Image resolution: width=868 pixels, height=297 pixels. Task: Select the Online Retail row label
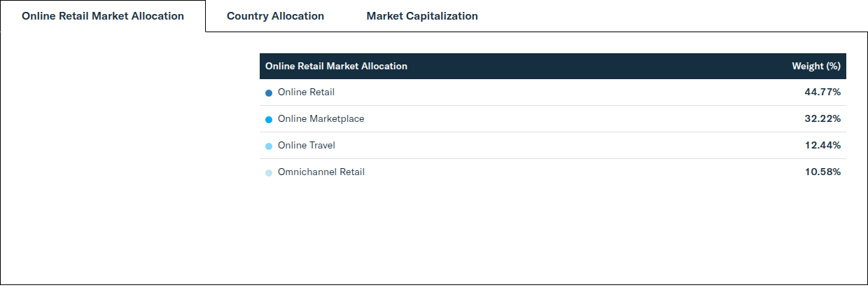point(306,92)
